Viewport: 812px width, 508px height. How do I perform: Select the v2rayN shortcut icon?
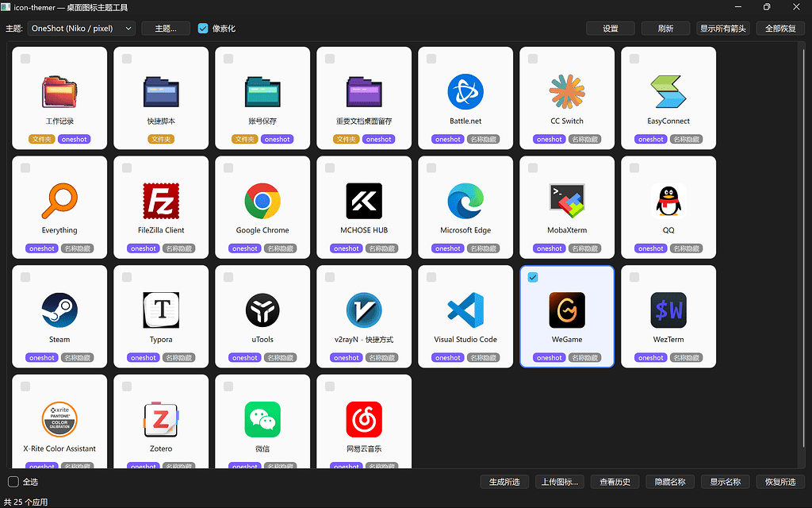coord(364,310)
